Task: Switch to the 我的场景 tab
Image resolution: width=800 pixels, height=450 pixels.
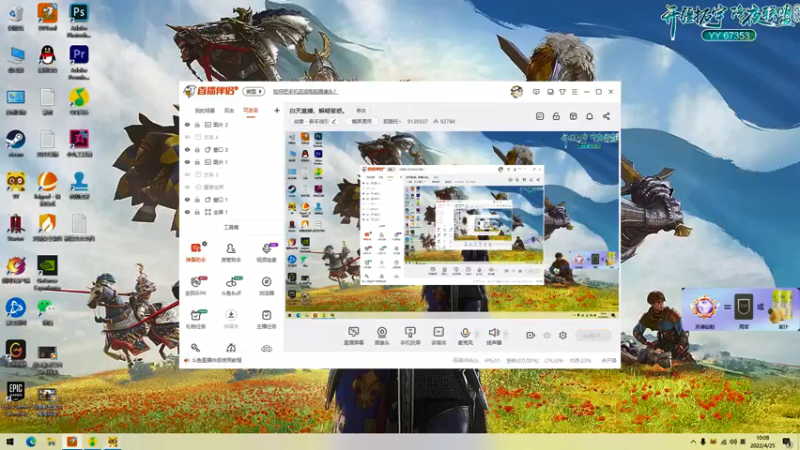Action: 205,110
